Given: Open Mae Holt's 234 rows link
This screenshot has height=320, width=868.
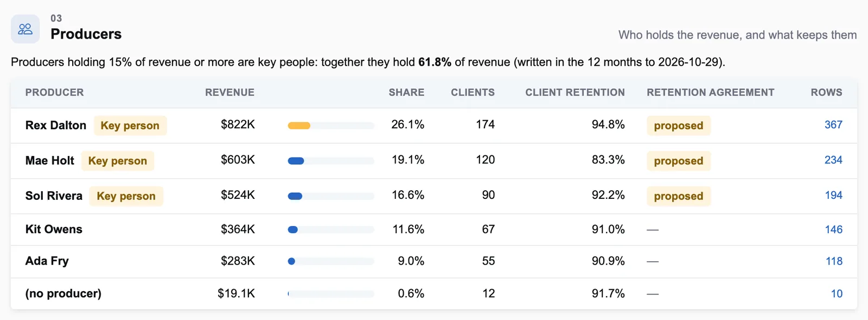Looking at the screenshot, I should pos(833,160).
